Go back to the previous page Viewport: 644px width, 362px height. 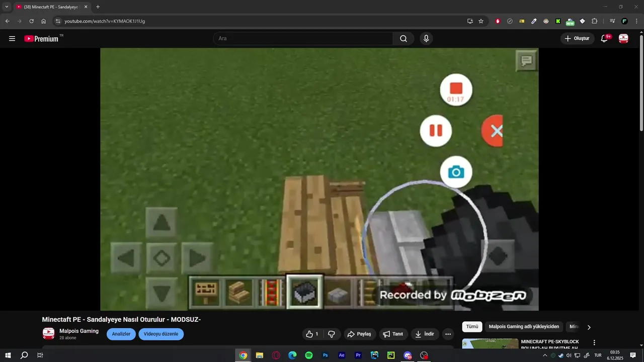point(8,21)
